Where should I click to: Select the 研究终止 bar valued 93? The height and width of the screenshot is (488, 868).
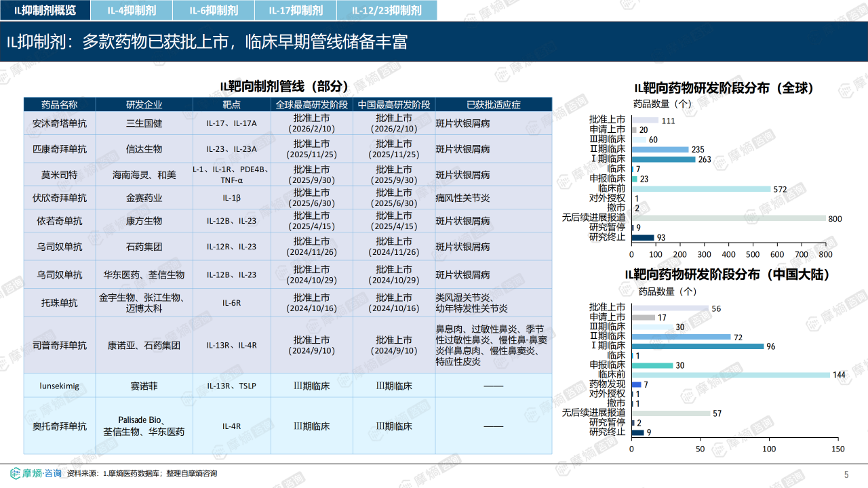coord(643,238)
